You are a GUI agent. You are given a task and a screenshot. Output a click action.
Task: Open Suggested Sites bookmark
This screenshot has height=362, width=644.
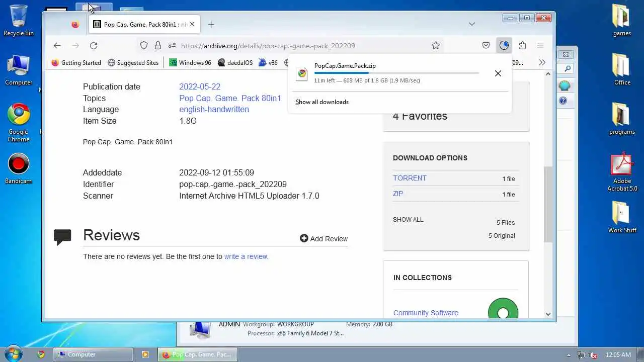click(133, 63)
